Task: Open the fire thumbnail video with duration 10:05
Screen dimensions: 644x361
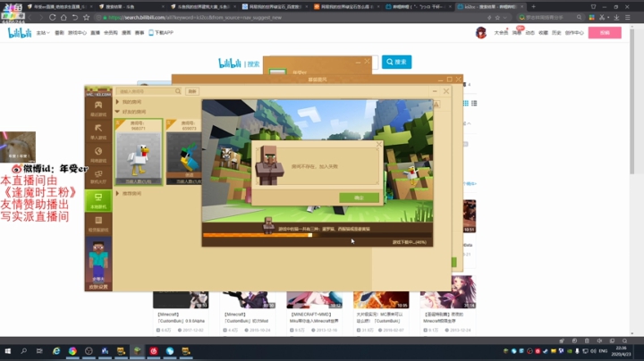Action: pyautogui.click(x=381, y=300)
